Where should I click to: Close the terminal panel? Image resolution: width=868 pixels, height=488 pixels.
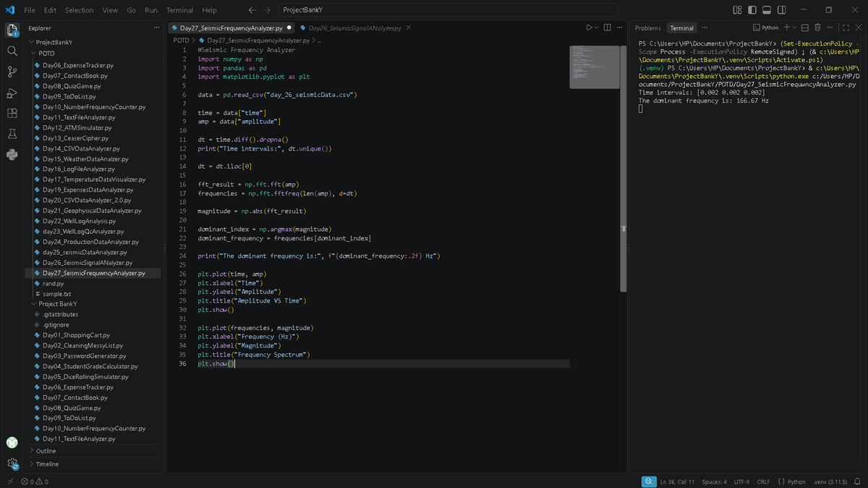click(x=858, y=28)
